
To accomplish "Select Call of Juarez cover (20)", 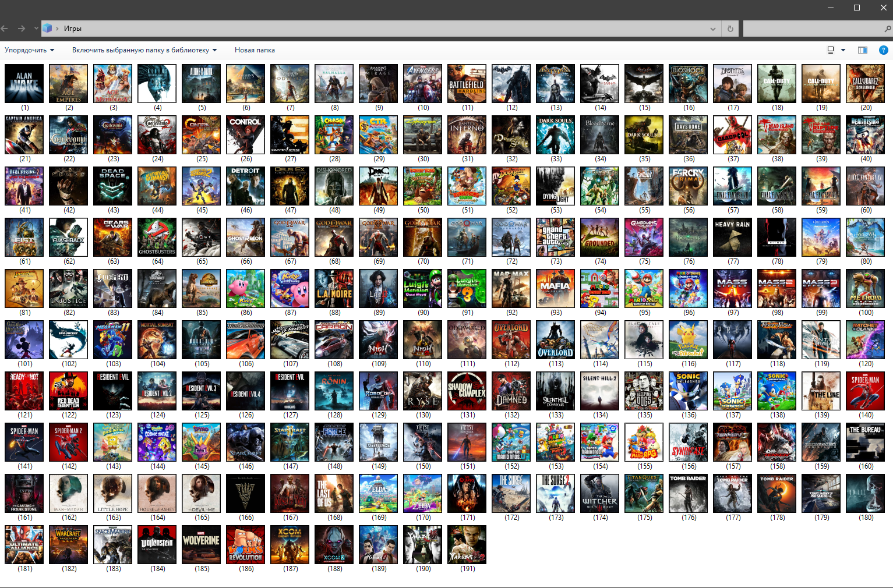I will coord(866,84).
